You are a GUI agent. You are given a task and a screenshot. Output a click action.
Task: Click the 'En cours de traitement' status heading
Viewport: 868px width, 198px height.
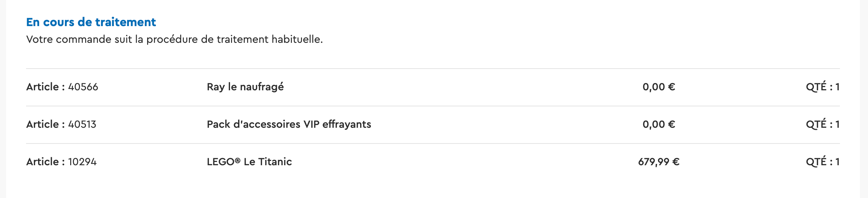(x=91, y=22)
